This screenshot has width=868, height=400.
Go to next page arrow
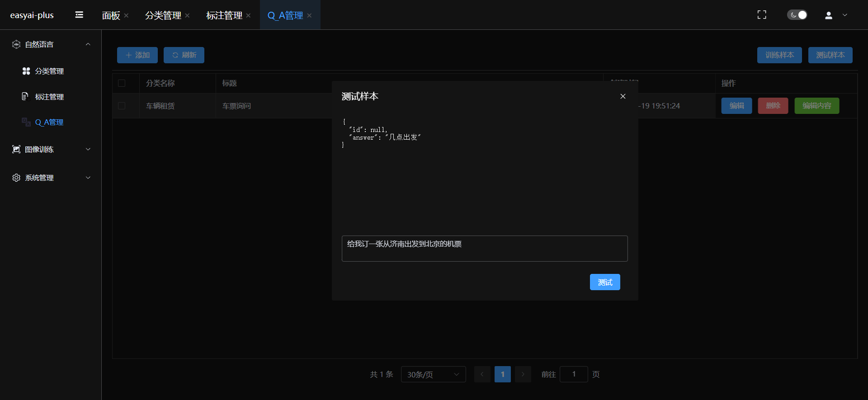tap(523, 374)
